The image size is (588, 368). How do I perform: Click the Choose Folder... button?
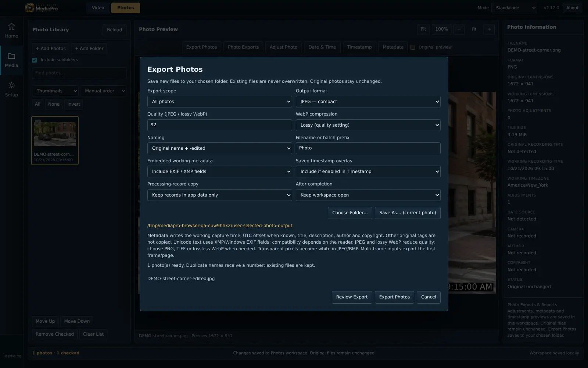point(350,213)
